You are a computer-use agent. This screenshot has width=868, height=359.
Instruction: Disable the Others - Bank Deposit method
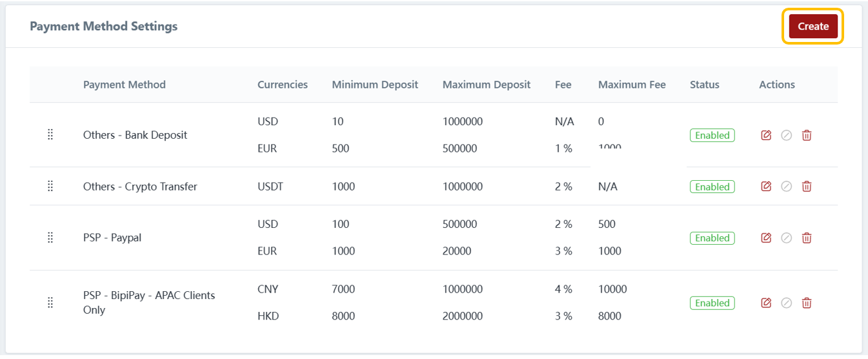(x=786, y=135)
